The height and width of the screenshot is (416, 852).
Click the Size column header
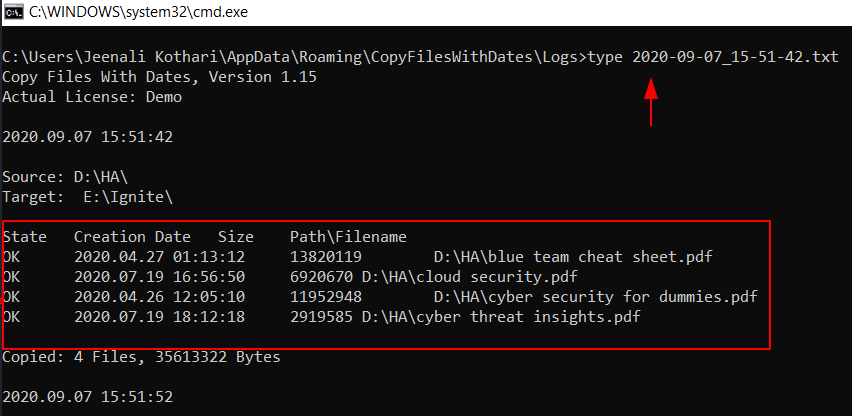click(236, 237)
